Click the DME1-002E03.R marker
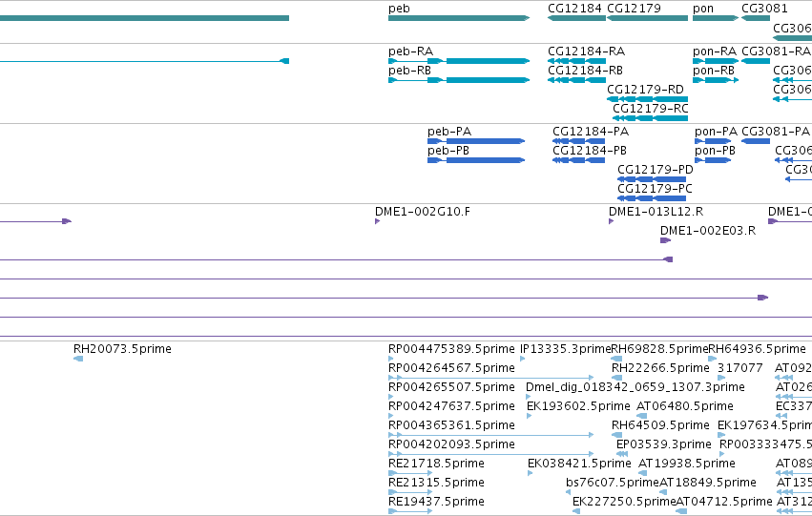This screenshot has width=812, height=516. click(x=665, y=240)
